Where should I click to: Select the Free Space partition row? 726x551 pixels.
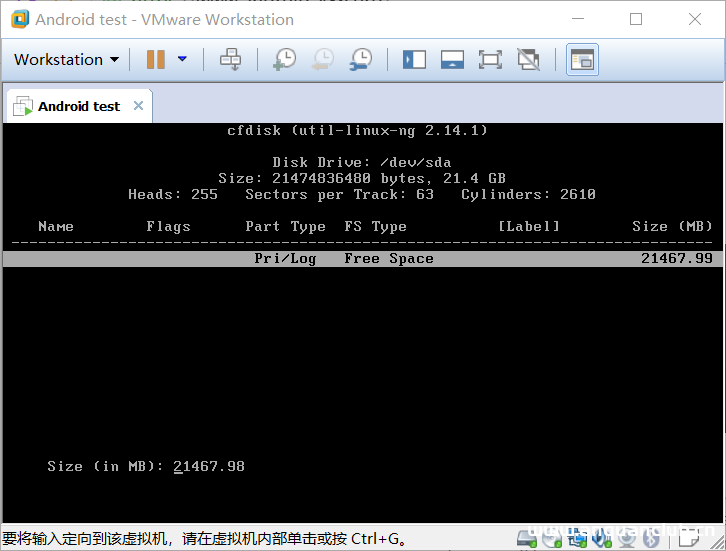pyautogui.click(x=363, y=258)
